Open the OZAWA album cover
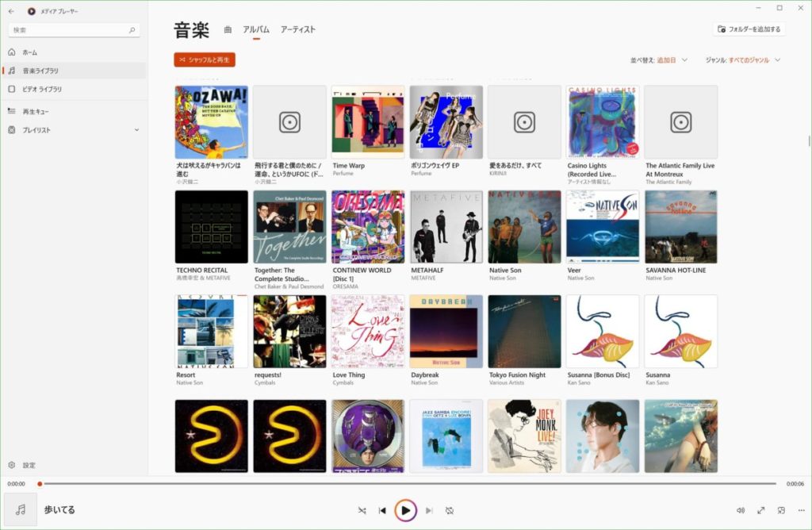 [211, 122]
